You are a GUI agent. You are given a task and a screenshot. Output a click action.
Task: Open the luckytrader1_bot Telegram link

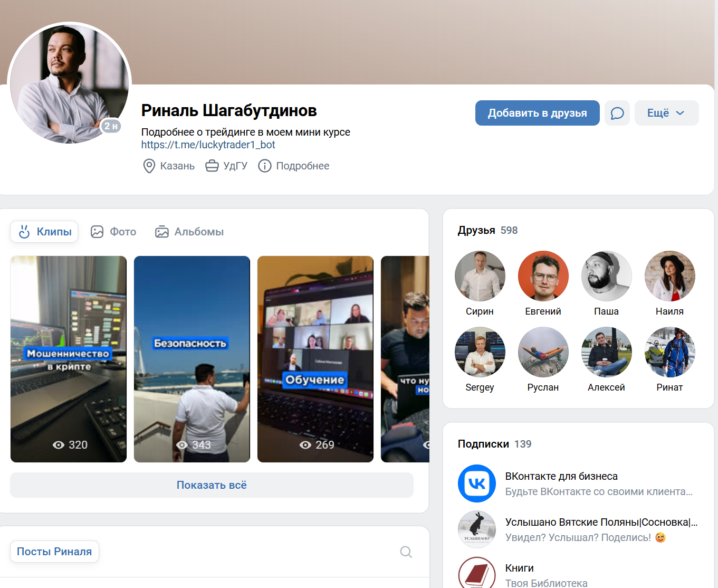pyautogui.click(x=208, y=145)
